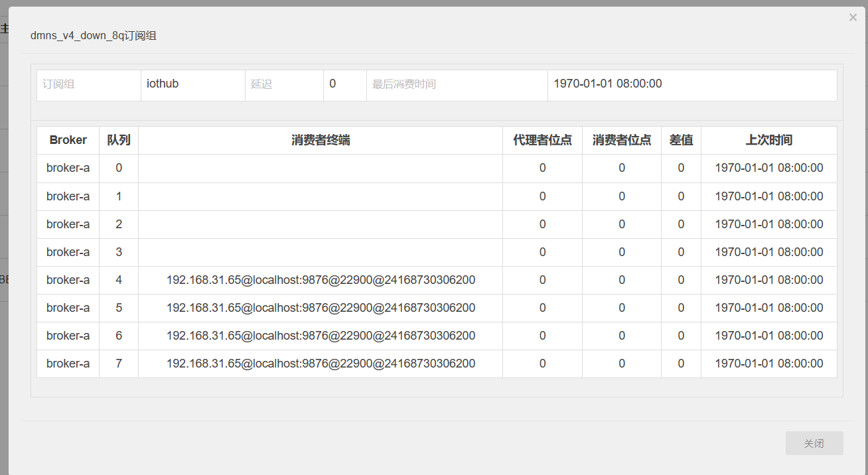Click the 最后消费时间 label
The height and width of the screenshot is (475, 868).
[404, 84]
